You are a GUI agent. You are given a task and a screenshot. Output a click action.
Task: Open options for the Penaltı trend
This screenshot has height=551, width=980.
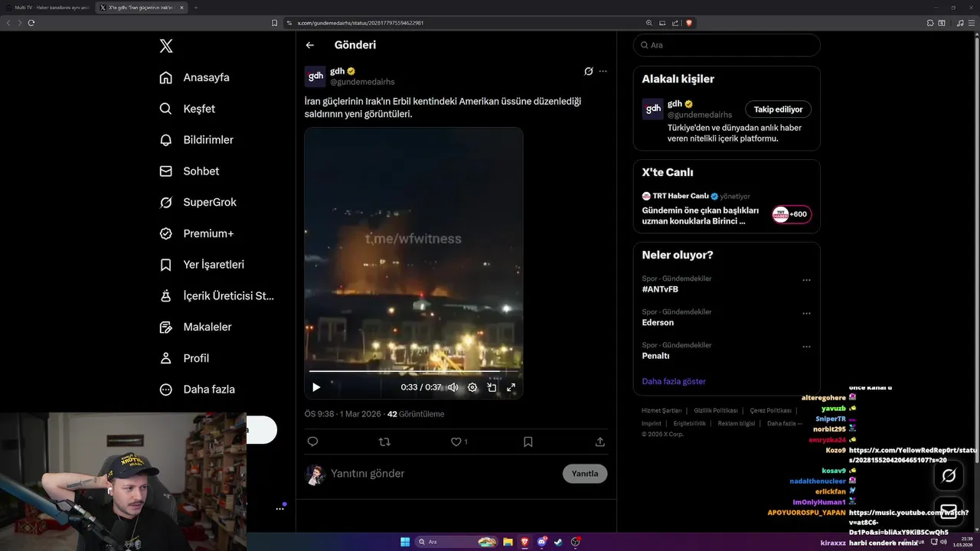pyautogui.click(x=806, y=347)
